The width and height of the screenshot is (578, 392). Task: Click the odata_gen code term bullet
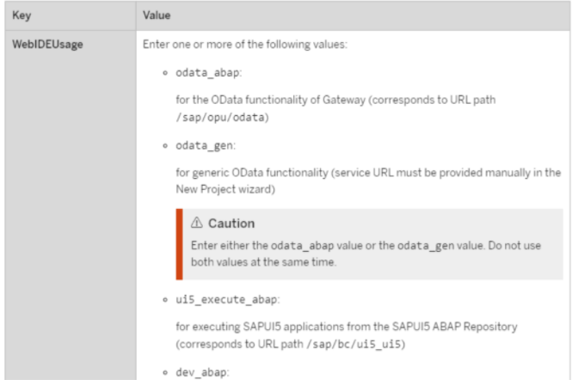pyautogui.click(x=205, y=145)
